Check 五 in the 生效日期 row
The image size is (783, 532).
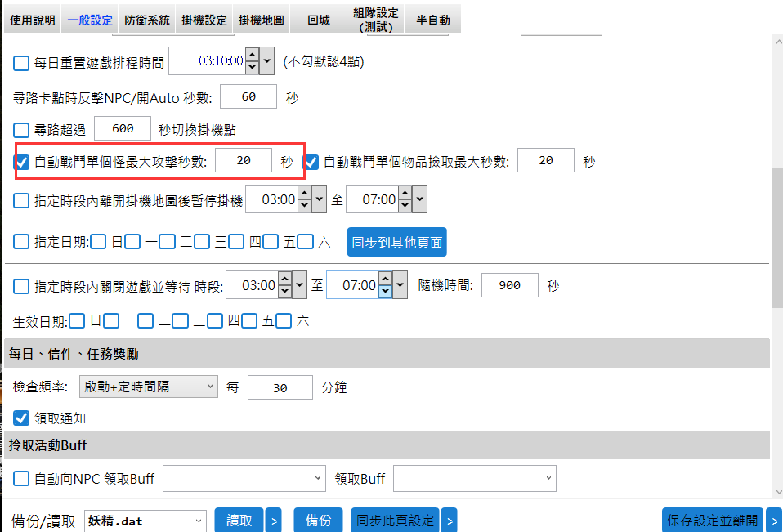click(x=248, y=320)
